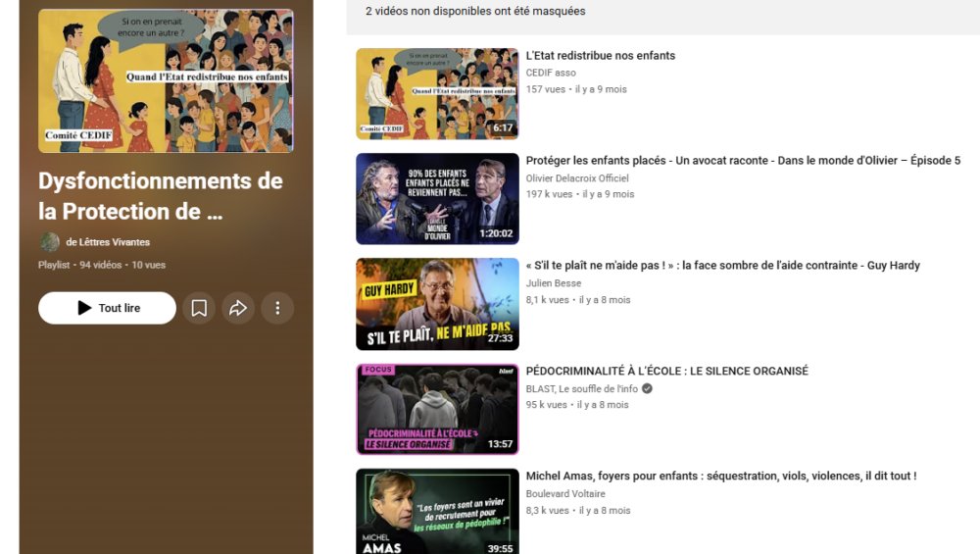This screenshot has width=980, height=554.
Task: Open title S'il te plaît ne m'aide pas
Action: tap(723, 266)
